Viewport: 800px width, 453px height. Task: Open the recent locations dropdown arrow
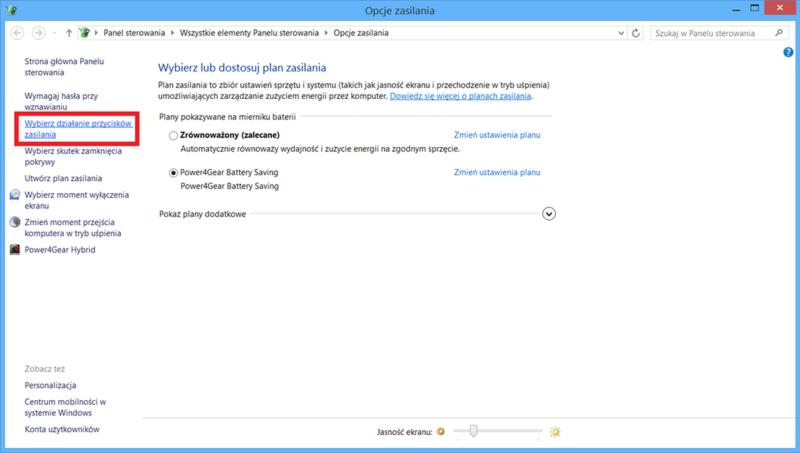[x=54, y=33]
